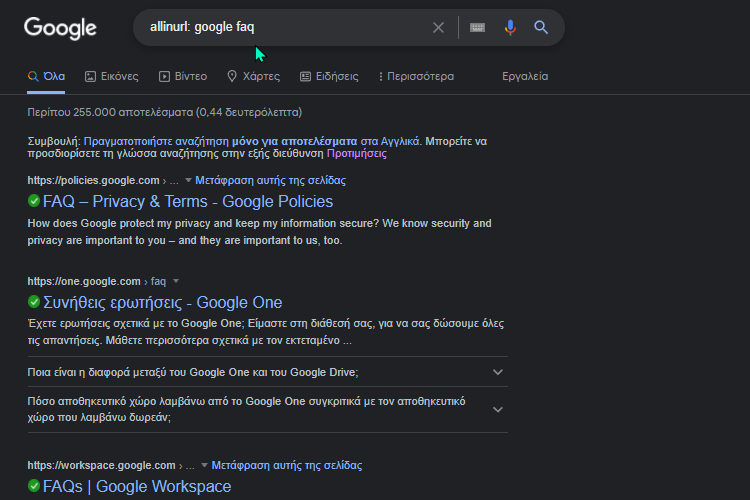
Task: Switch to the Βίντεο tab
Action: click(x=183, y=77)
